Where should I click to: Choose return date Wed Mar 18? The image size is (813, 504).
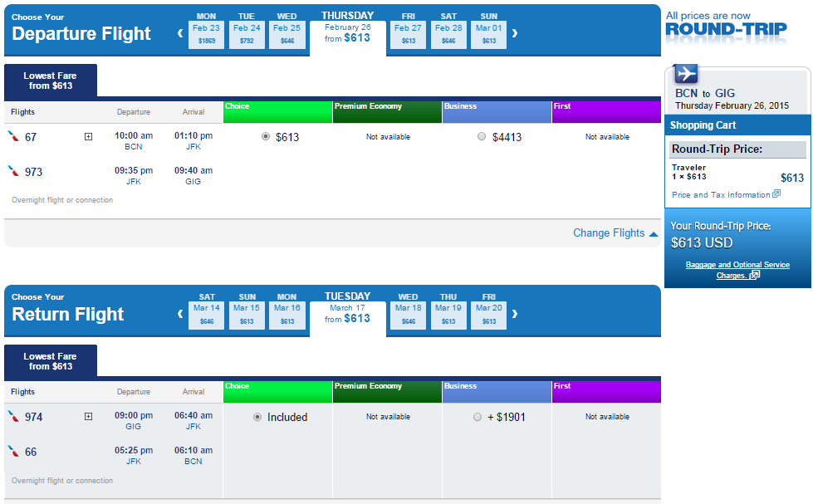(x=408, y=316)
